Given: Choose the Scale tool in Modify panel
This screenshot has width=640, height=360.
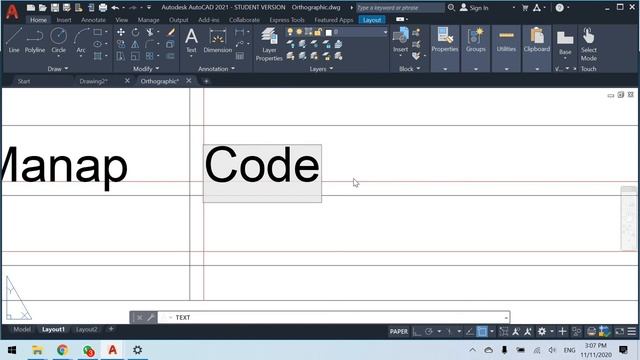Looking at the screenshot, I should (x=135, y=56).
